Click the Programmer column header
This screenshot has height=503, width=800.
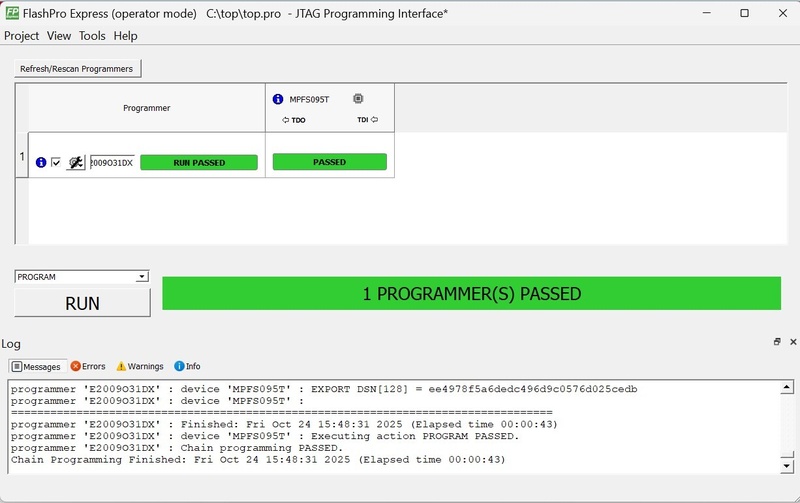(x=146, y=108)
